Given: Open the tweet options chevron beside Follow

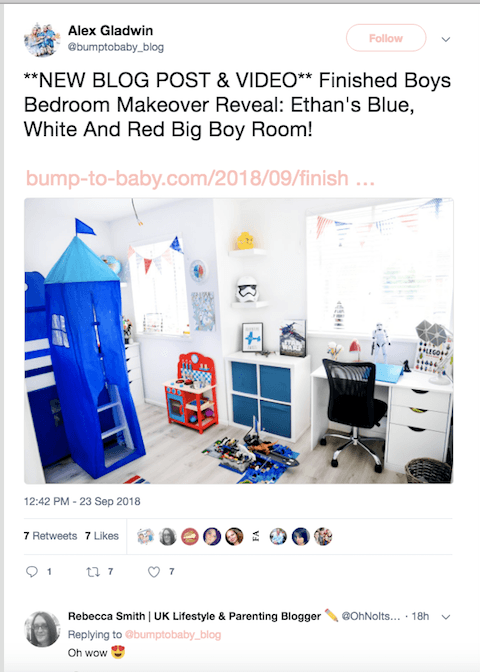Looking at the screenshot, I should 446,39.
